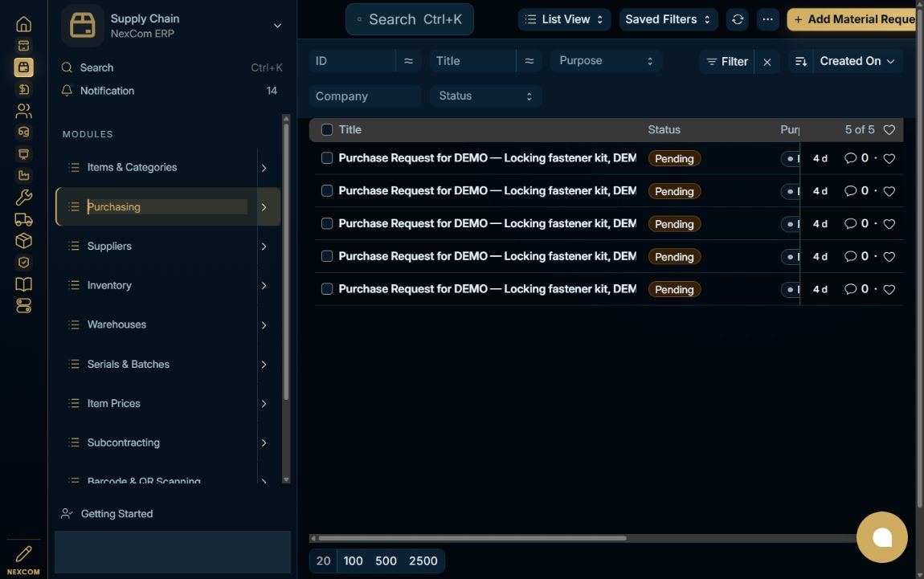The height and width of the screenshot is (579, 924).
Task: Open the open-book icon in rail
Action: 23,284
